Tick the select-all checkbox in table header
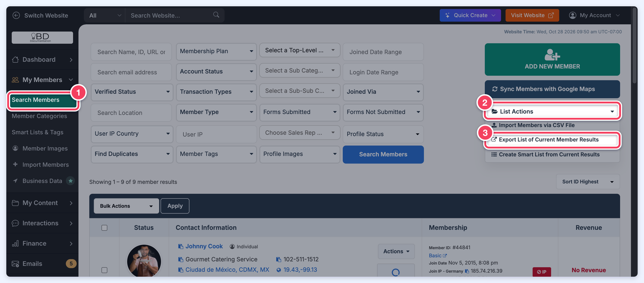This screenshot has width=644, height=283. (x=104, y=228)
